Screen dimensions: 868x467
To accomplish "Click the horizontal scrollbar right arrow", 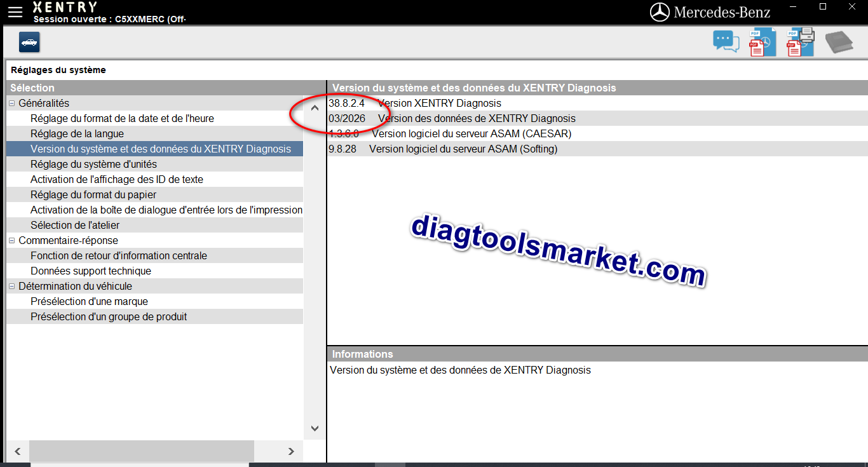I will point(291,451).
